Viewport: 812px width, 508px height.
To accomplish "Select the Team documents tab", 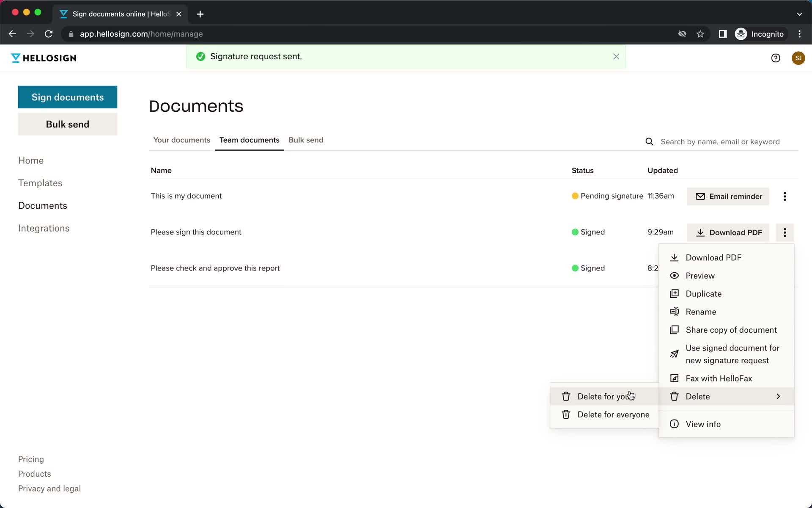I will tap(249, 140).
